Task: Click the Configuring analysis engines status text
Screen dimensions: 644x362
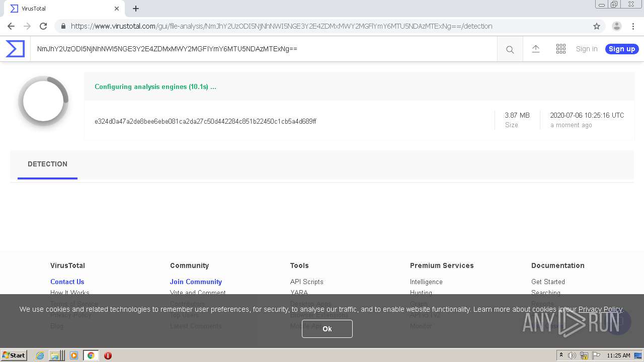Action: coord(155,86)
